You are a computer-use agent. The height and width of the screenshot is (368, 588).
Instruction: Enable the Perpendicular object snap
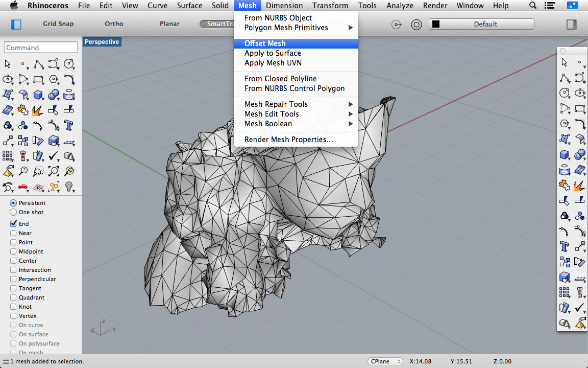pos(13,279)
